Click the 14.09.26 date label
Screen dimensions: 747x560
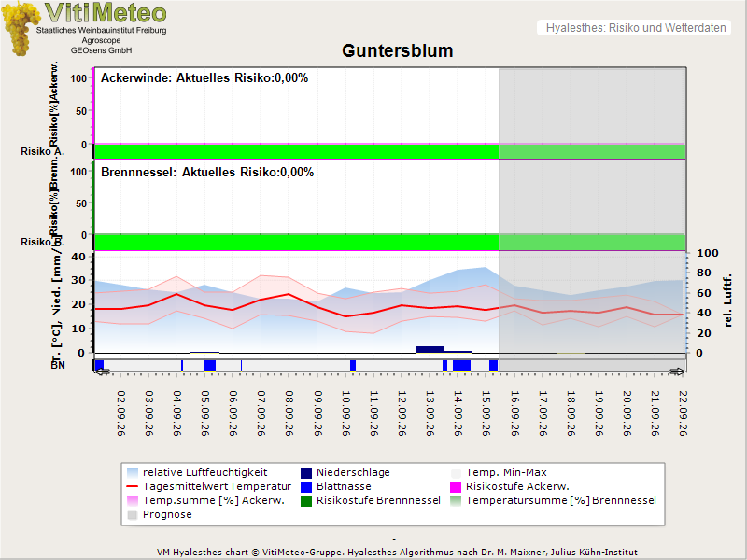click(458, 413)
